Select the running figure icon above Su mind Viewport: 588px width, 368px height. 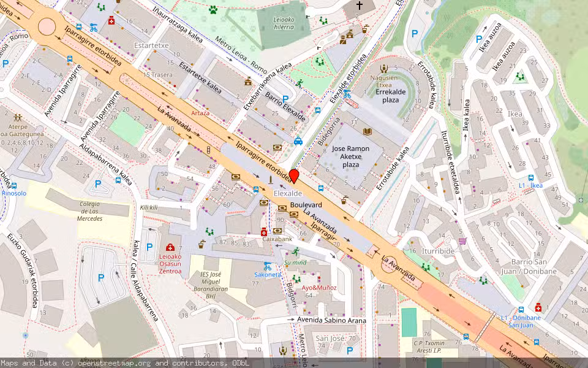pyautogui.click(x=296, y=251)
